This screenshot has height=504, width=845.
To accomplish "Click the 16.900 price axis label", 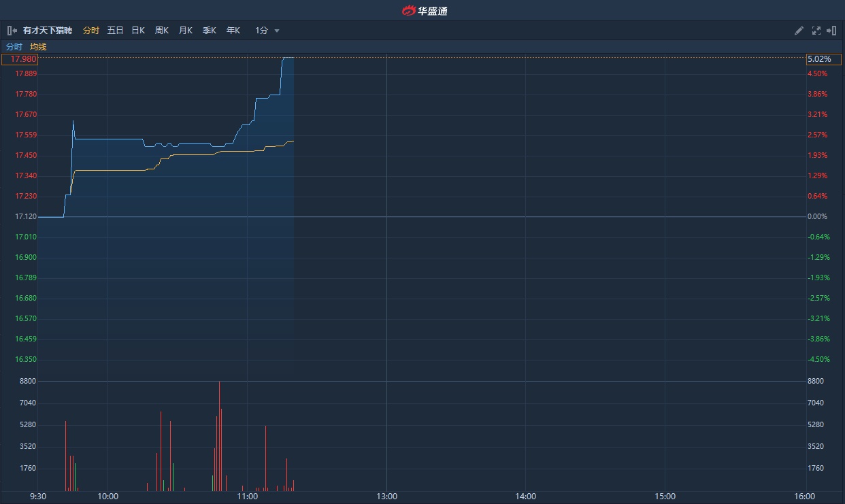I will click(x=26, y=257).
